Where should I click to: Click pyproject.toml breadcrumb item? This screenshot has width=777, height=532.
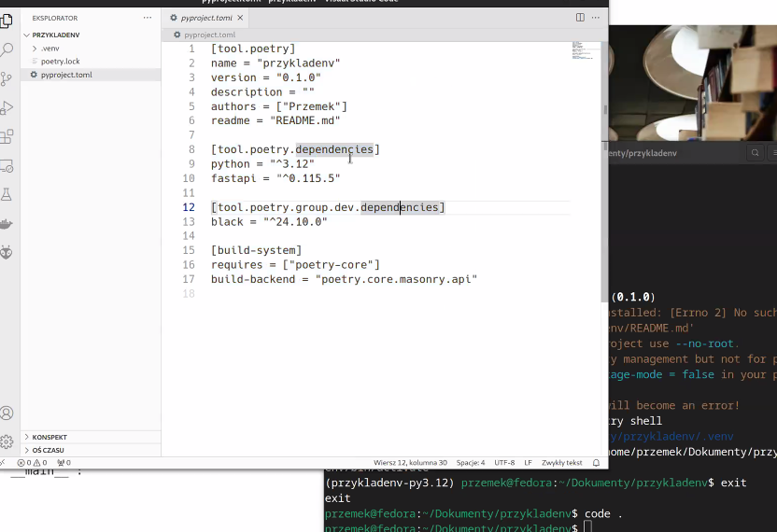[x=209, y=35]
